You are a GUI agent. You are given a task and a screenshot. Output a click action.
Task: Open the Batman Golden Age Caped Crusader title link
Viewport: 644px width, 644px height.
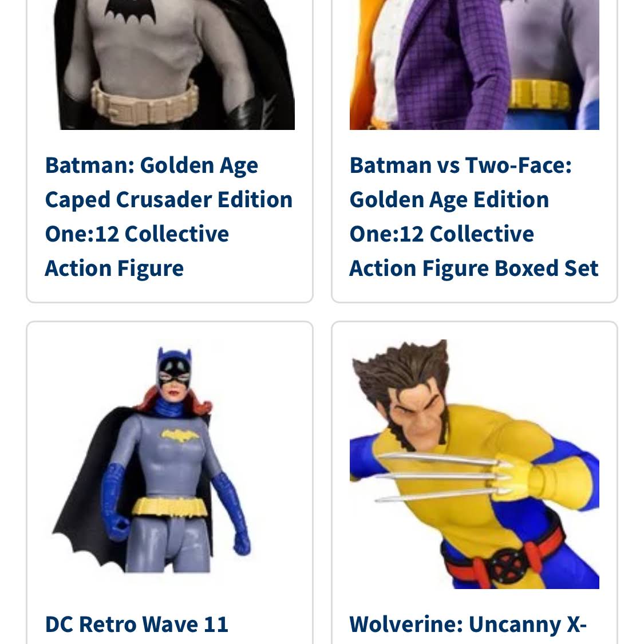[168, 216]
